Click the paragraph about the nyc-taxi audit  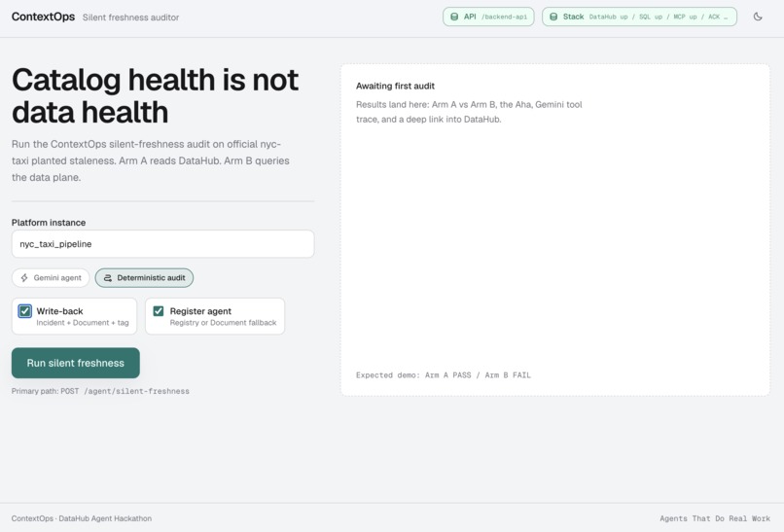tap(151, 160)
